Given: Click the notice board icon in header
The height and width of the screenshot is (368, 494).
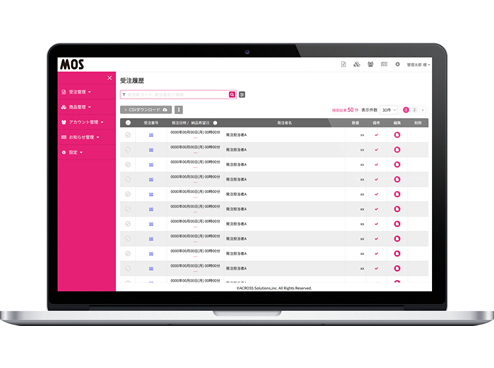Looking at the screenshot, I should pyautogui.click(x=384, y=64).
